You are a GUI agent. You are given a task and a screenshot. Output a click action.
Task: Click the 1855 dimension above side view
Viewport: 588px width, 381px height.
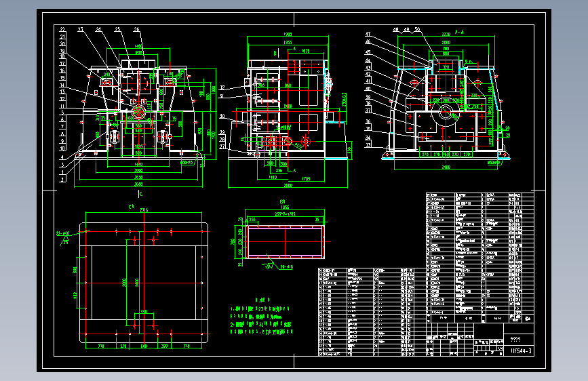288,43
